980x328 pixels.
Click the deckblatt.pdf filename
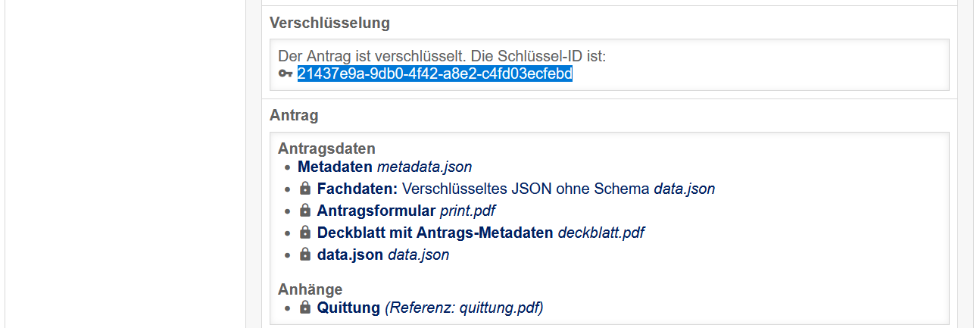601,233
